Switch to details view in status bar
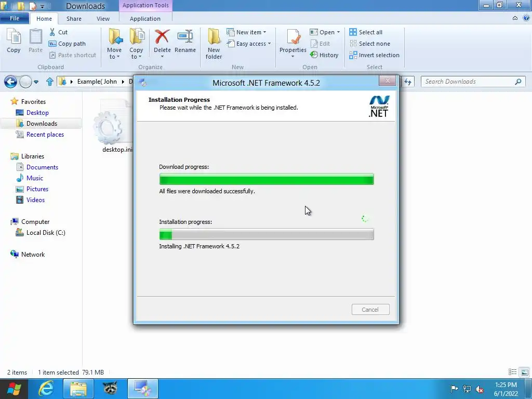The width and height of the screenshot is (532, 399). (x=512, y=372)
